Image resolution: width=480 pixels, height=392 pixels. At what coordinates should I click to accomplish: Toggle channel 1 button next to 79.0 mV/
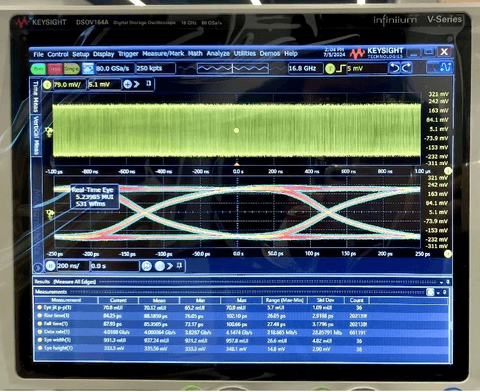coord(47,85)
